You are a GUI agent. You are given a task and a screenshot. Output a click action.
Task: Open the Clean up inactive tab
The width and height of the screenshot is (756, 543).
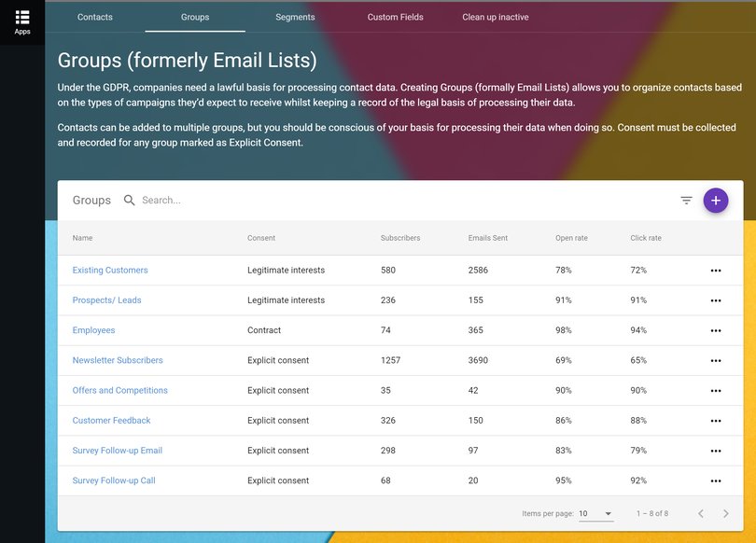pyautogui.click(x=495, y=17)
